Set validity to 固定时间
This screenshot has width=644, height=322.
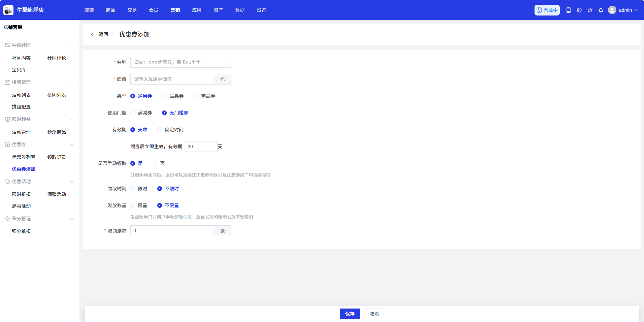coord(170,130)
